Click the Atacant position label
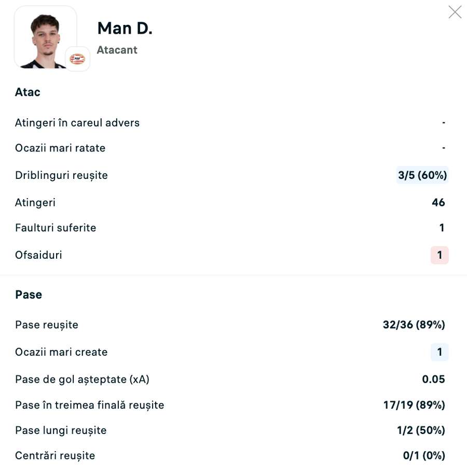Image resolution: width=467 pixels, height=476 pixels. coord(117,50)
